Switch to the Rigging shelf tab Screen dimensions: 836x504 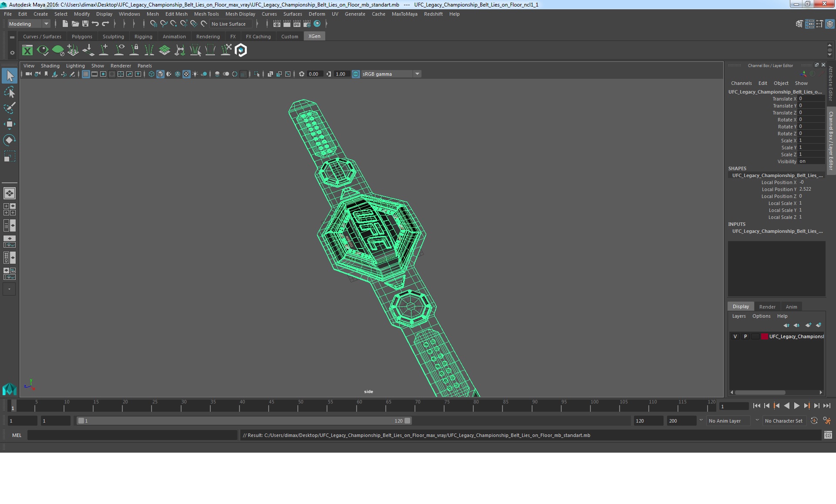143,37
